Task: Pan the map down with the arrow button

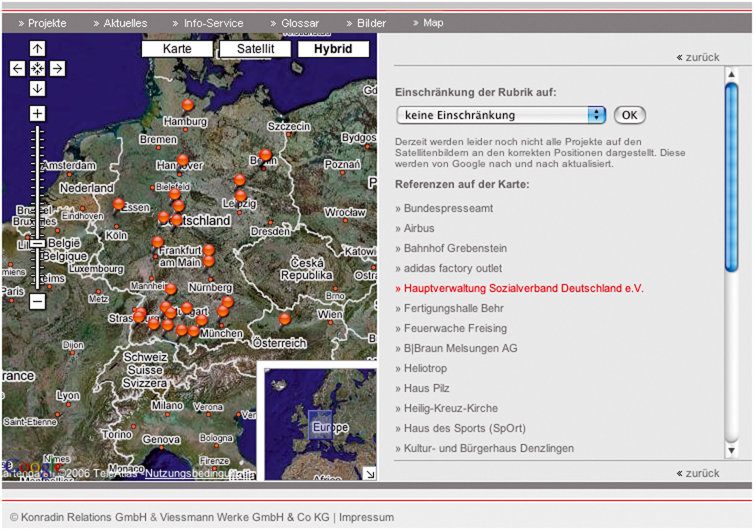Action: coord(37,88)
